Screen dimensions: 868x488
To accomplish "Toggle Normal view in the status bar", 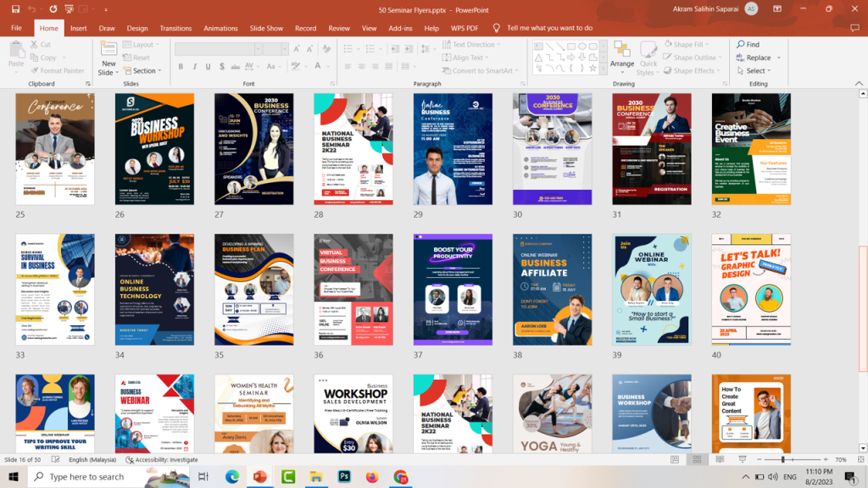I will [676, 460].
